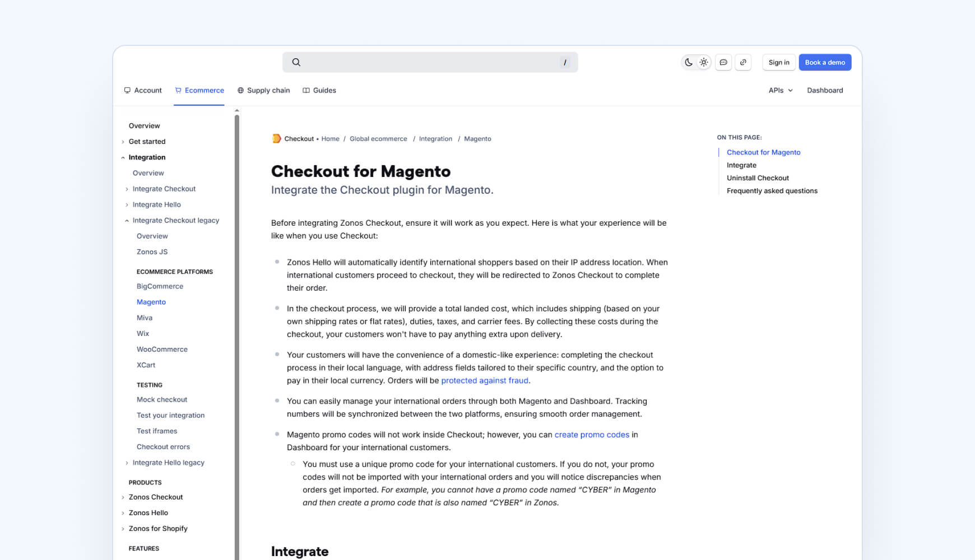The image size is (975, 560).
Task: Open Zonos JS sidebar page
Action: 152,252
